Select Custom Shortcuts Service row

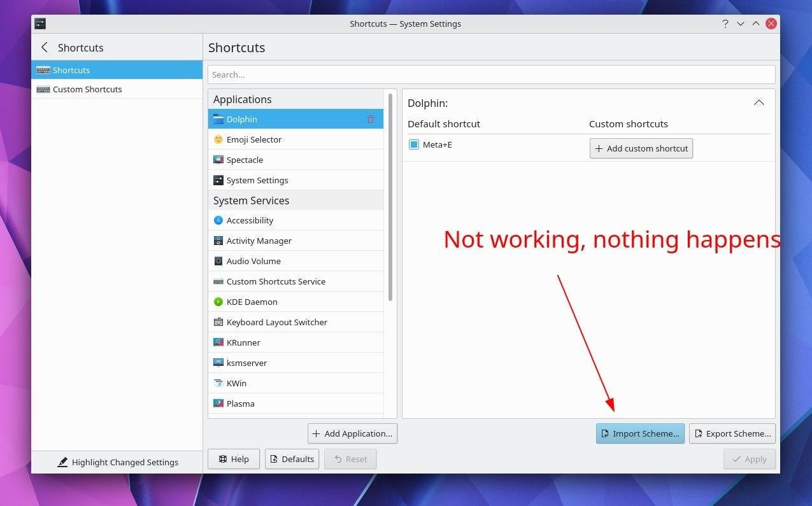pyautogui.click(x=296, y=281)
